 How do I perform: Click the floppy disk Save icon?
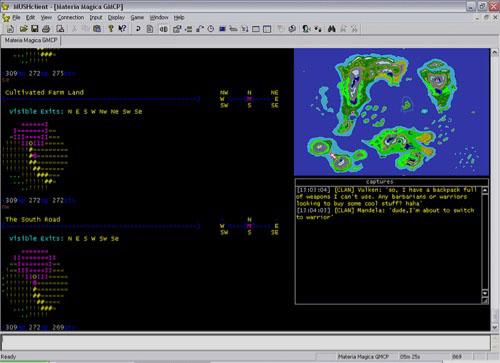[35, 29]
